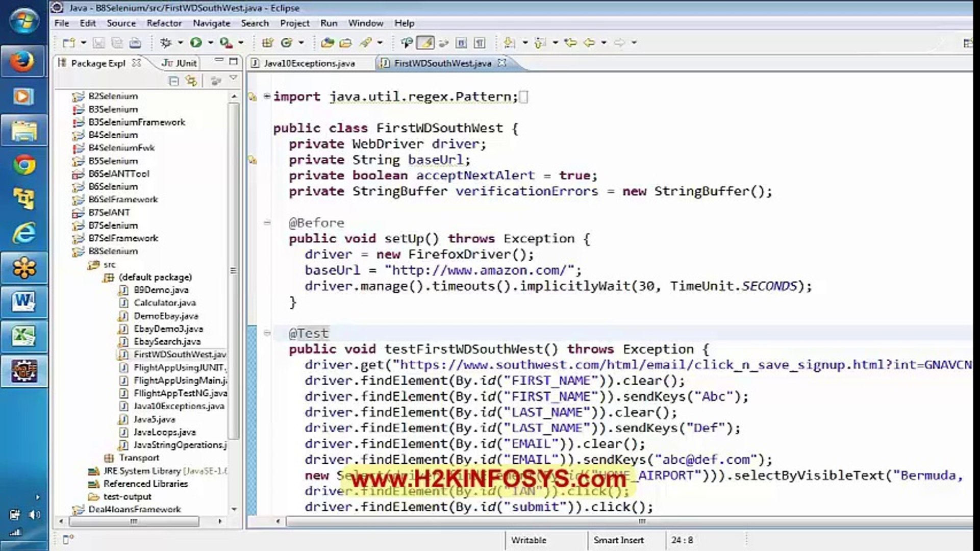Screen dimensions: 980x551
Task: Run the program with green play icon
Action: [196, 43]
